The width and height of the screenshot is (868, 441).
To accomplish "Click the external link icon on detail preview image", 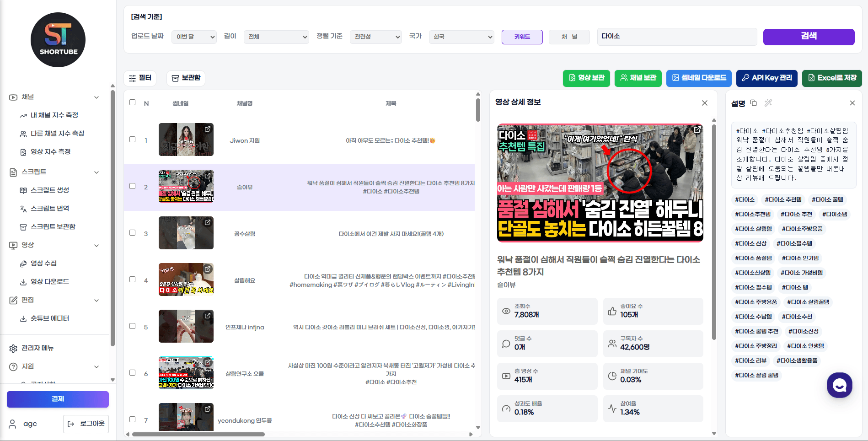I will (697, 130).
